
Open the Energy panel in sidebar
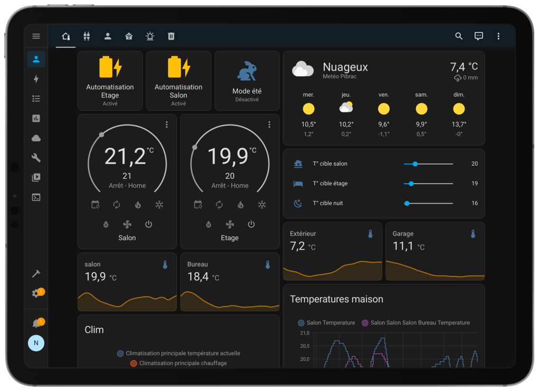tap(36, 79)
